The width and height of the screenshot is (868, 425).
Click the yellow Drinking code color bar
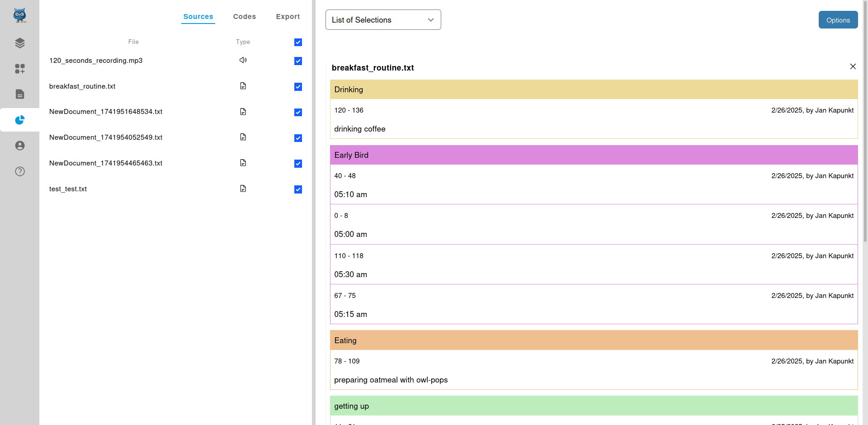594,90
